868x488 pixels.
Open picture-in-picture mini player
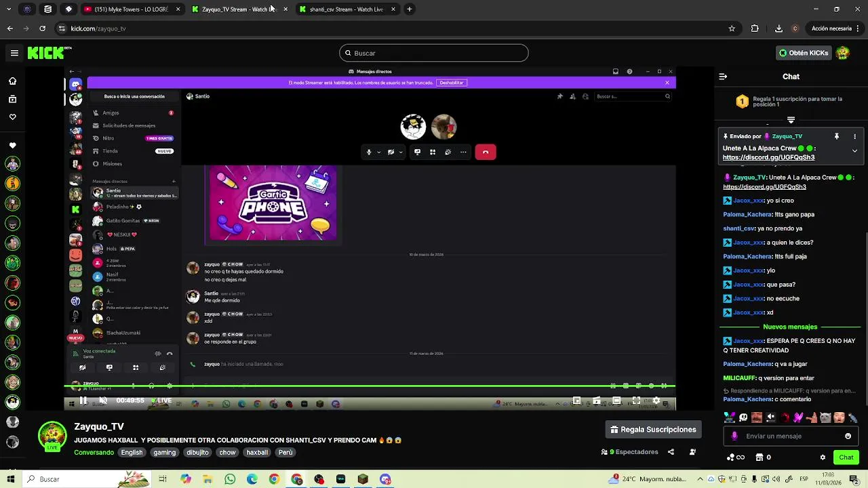click(x=576, y=401)
